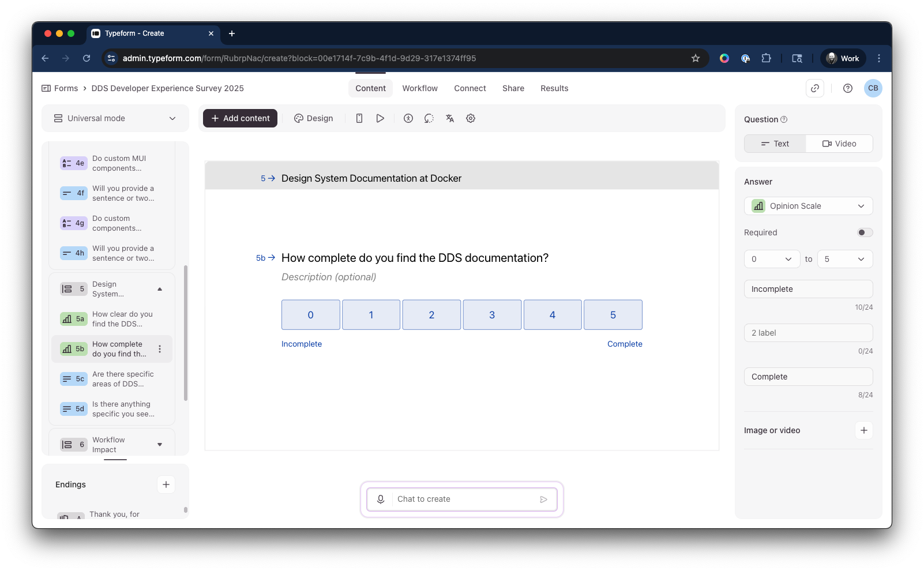Screen dimensions: 924x571
Task: Click the Work profile button
Action: (843, 58)
